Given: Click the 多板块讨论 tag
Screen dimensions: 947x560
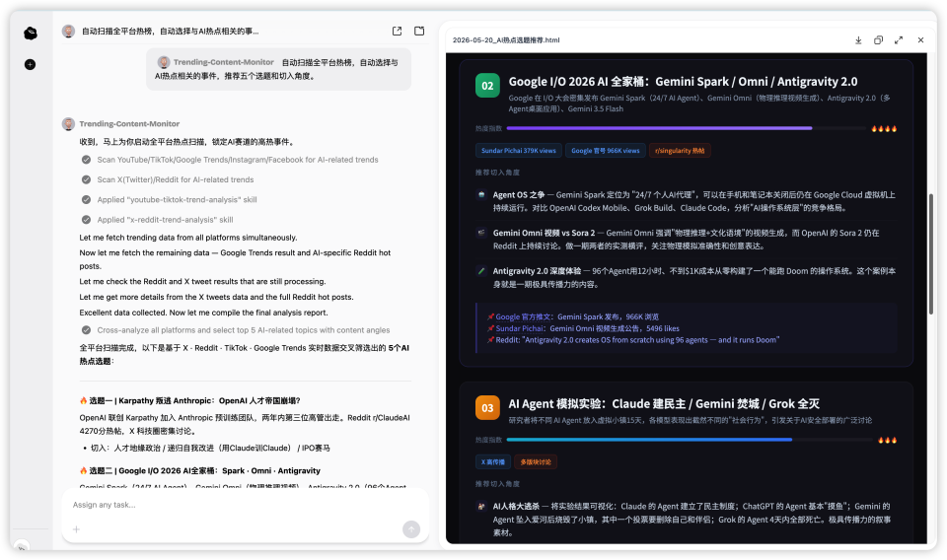Looking at the screenshot, I should point(536,461).
